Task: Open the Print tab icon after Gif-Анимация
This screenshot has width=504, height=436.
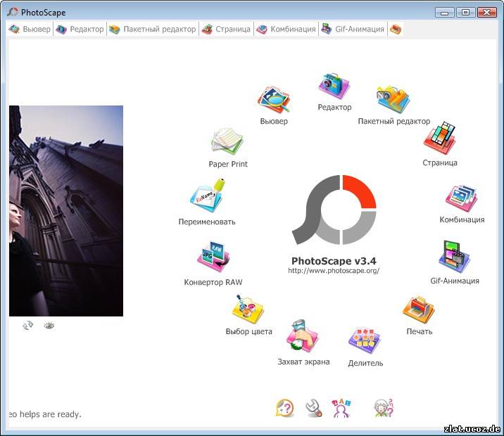Action: tap(396, 30)
